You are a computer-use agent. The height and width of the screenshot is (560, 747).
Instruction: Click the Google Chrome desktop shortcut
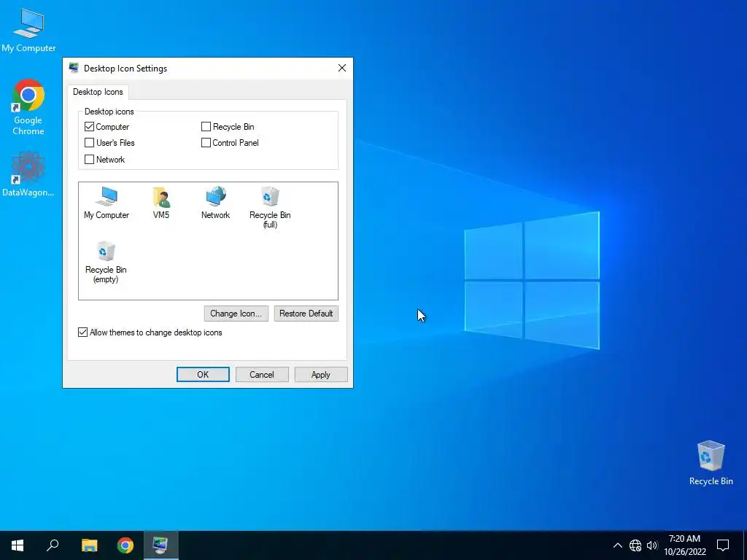[28, 107]
